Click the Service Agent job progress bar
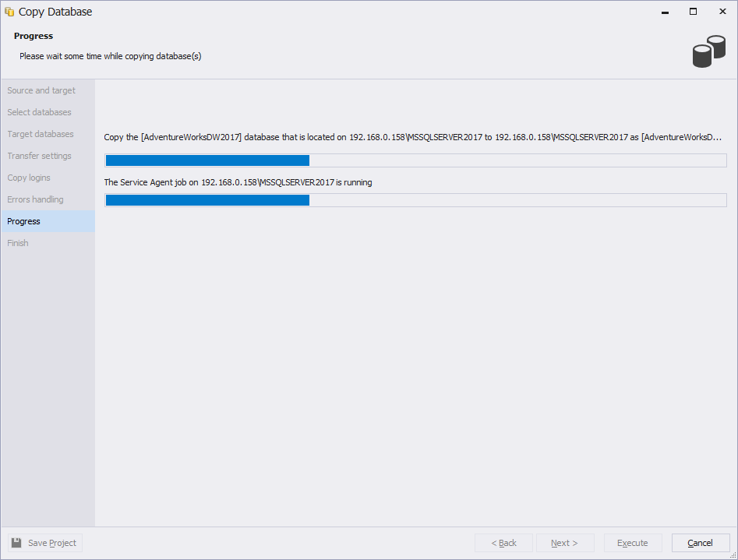The width and height of the screenshot is (738, 560). coord(415,200)
